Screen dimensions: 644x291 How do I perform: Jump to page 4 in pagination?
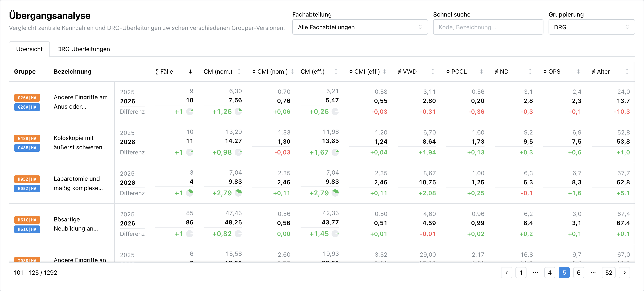[x=550, y=273]
